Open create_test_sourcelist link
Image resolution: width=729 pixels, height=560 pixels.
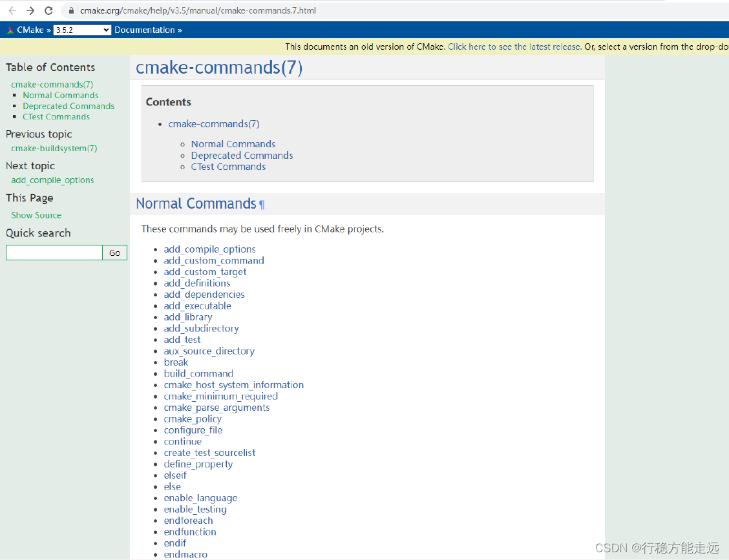[x=209, y=453]
